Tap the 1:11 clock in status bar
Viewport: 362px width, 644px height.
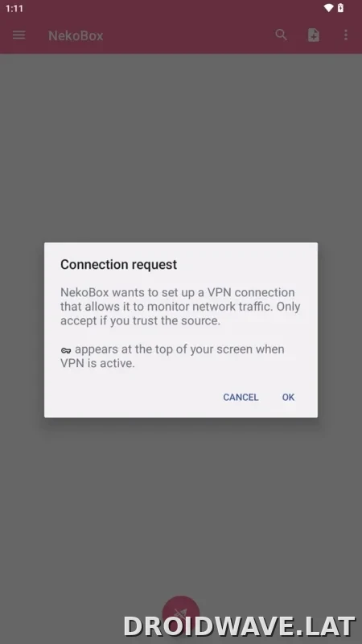click(14, 8)
